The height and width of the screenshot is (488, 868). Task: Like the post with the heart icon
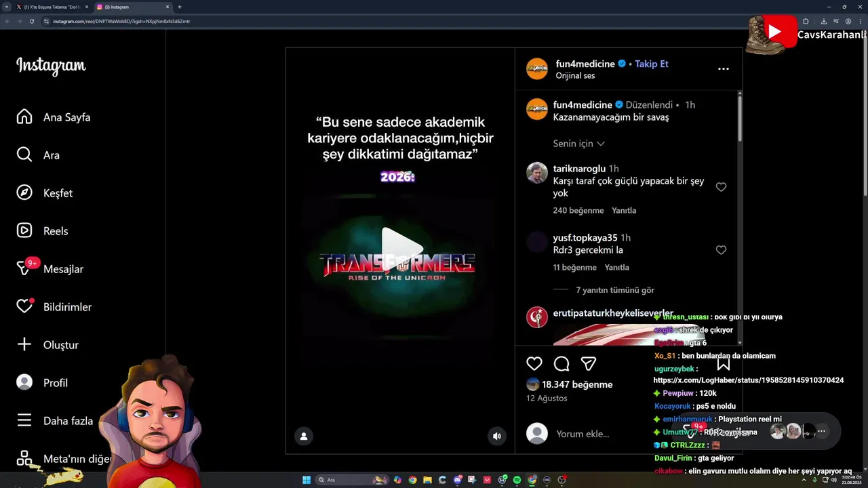(534, 364)
